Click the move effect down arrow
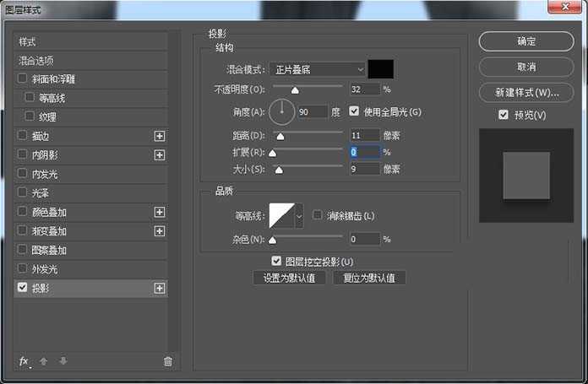This screenshot has width=588, height=384. (x=63, y=360)
